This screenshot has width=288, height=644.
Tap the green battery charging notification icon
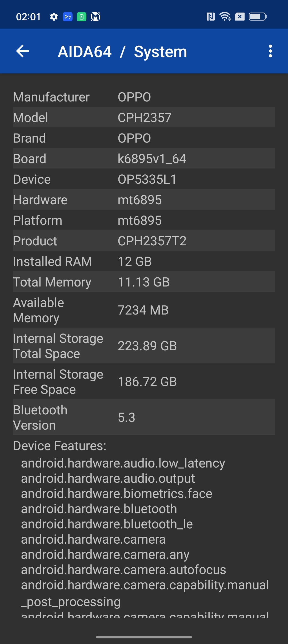pyautogui.click(x=82, y=17)
